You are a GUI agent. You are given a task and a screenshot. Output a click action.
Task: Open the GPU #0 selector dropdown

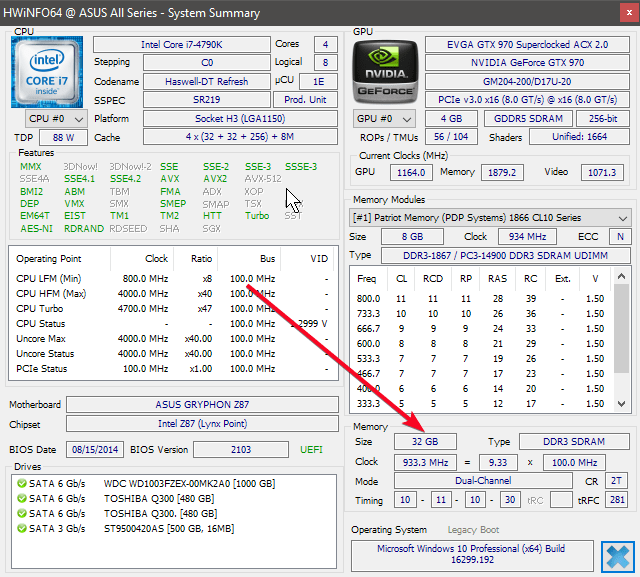(386, 118)
